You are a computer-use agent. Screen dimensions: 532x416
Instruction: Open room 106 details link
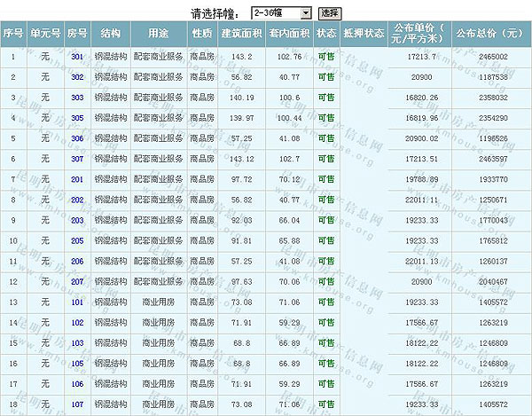coord(77,383)
